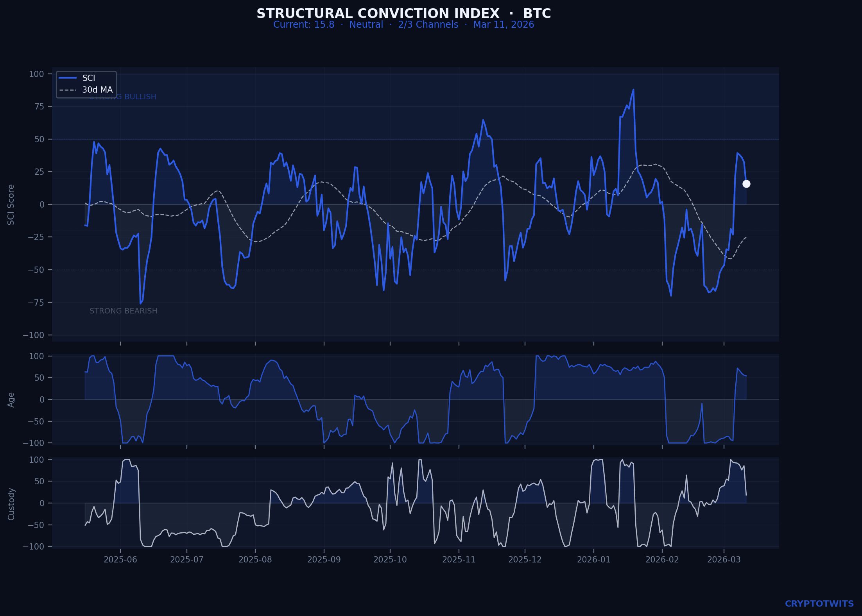Click the SCI legend line swatch
This screenshot has height=616, width=862.
click(x=68, y=78)
